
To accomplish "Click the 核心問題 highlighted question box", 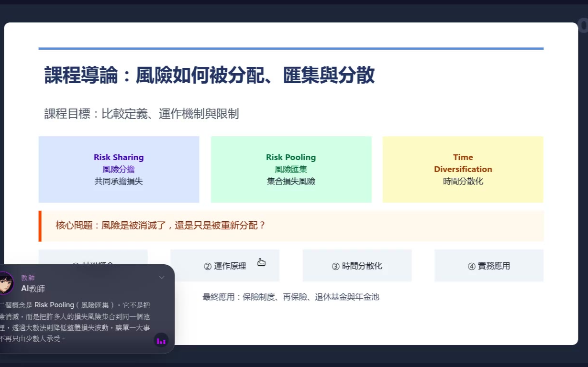I will (x=291, y=226).
